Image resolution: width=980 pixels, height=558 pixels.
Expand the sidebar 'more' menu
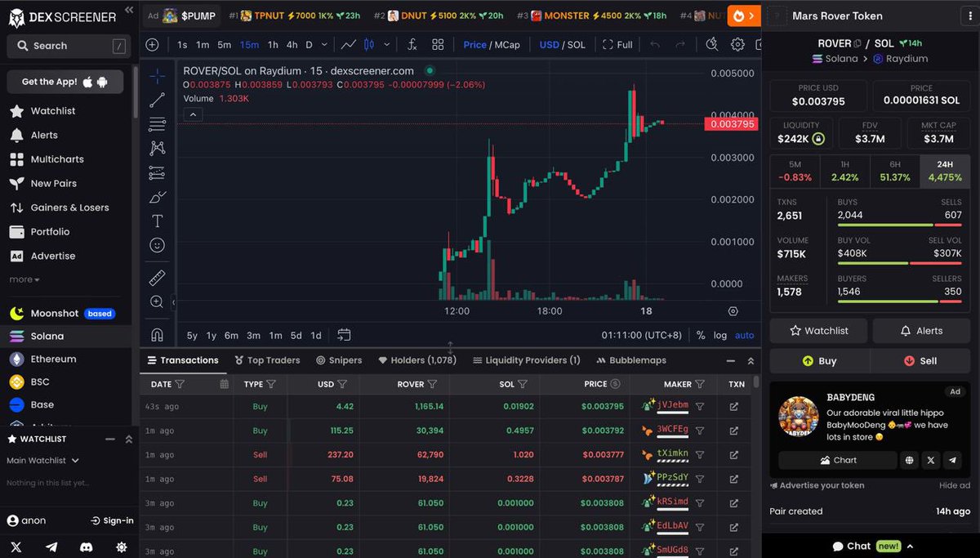[x=24, y=279]
